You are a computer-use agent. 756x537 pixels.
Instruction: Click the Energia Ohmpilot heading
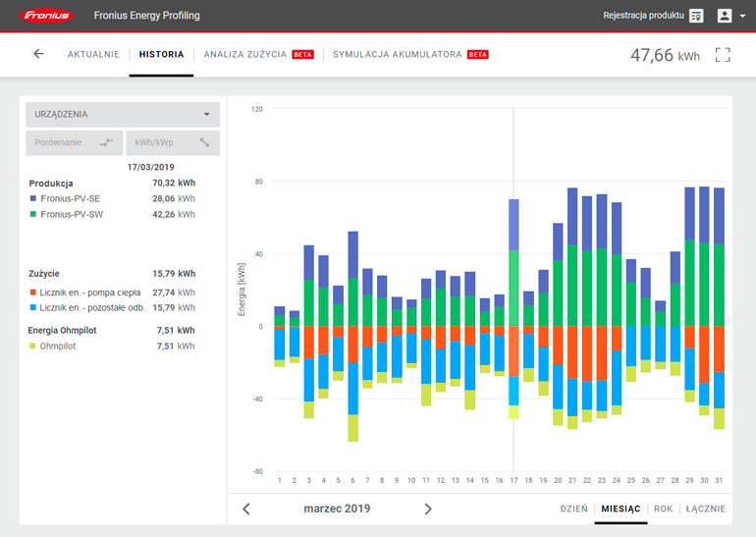[62, 330]
